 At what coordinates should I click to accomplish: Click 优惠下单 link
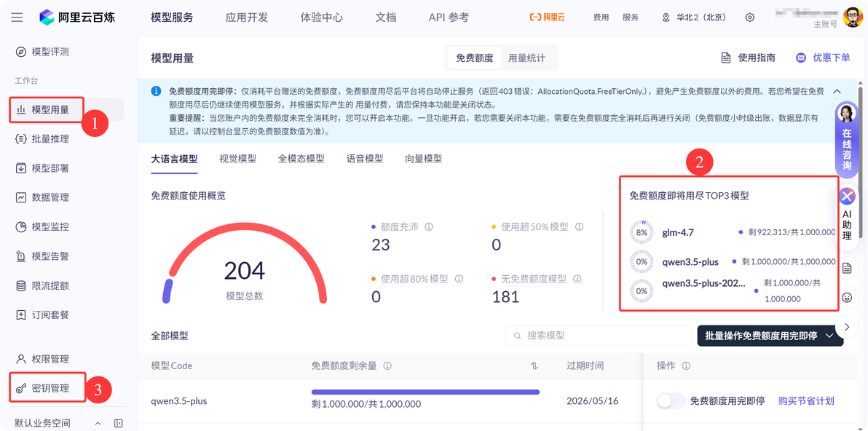(823, 58)
